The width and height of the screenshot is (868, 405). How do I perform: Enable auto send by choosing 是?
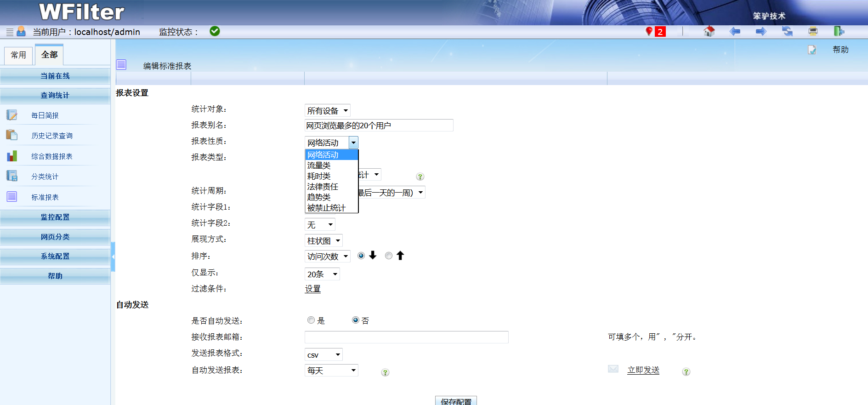[311, 320]
